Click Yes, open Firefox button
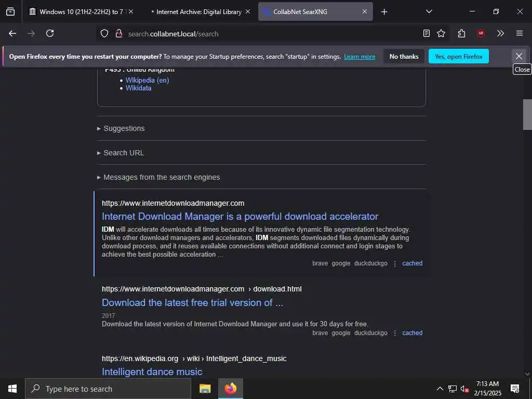The height and width of the screenshot is (399, 532). [x=458, y=56]
